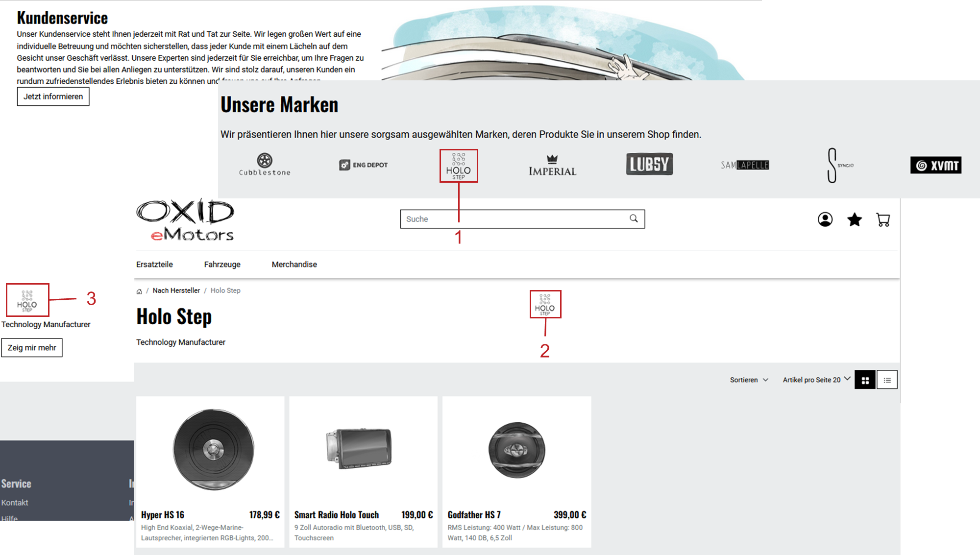Expand the Sortieren dropdown
The width and height of the screenshot is (980, 555).
(x=749, y=380)
